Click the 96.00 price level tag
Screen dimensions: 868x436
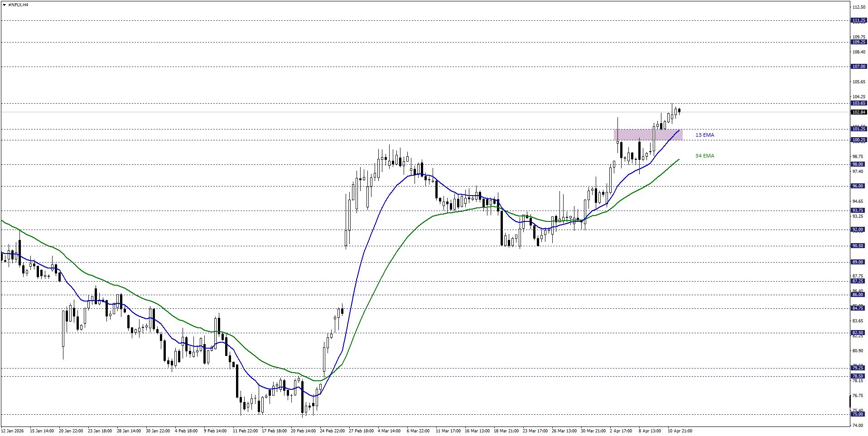858,186
